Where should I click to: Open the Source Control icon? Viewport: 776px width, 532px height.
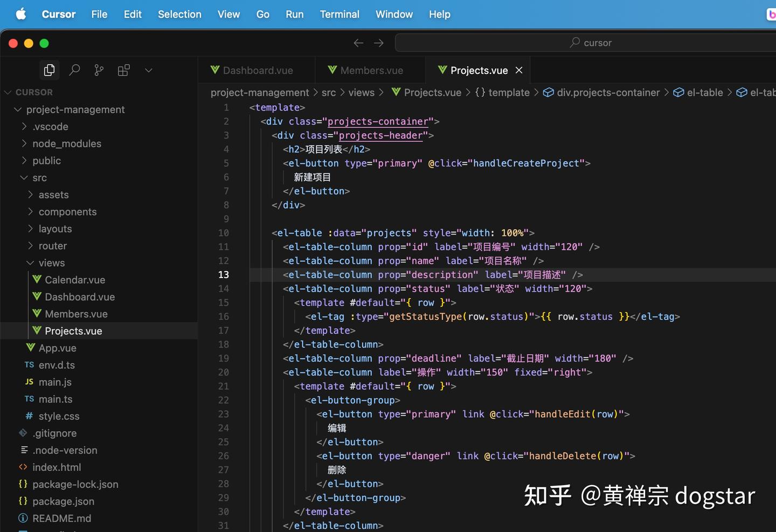coord(99,70)
